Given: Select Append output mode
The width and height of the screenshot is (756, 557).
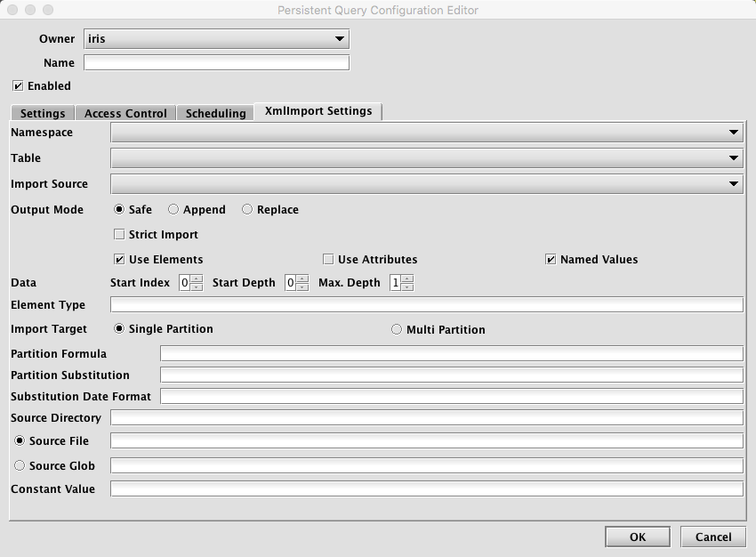Looking at the screenshot, I should [x=173, y=210].
